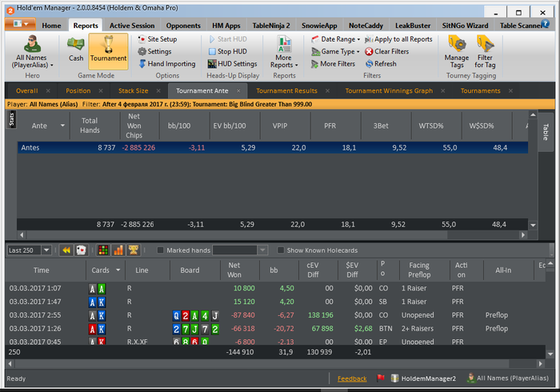Image resolution: width=560 pixels, height=392 pixels.
Task: Open the Active Session tab
Action: (x=132, y=26)
